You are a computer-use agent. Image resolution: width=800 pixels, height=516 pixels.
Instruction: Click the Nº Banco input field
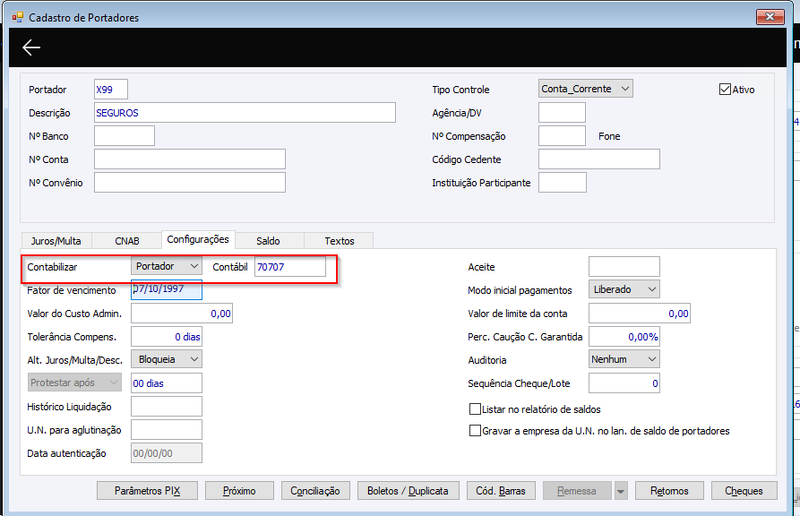124,136
